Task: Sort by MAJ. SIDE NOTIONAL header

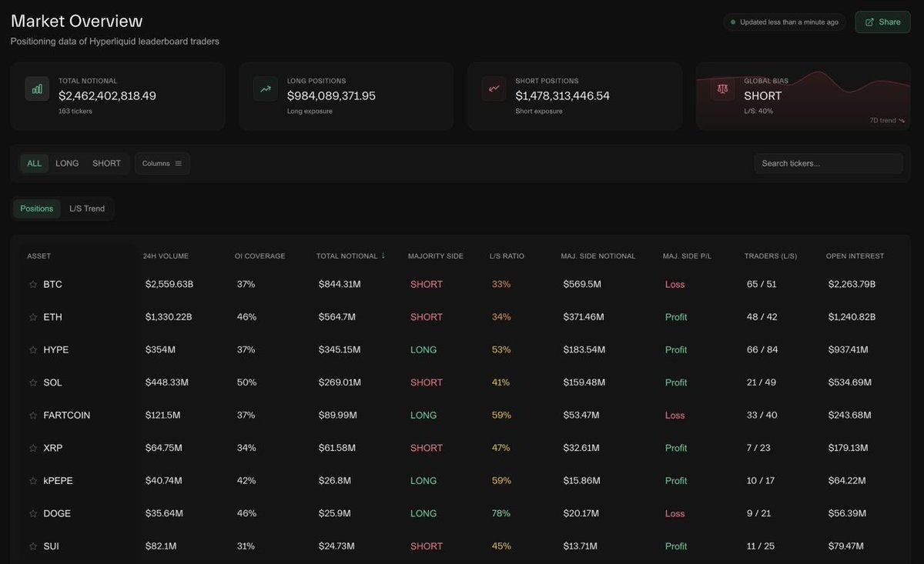Action: click(x=598, y=256)
